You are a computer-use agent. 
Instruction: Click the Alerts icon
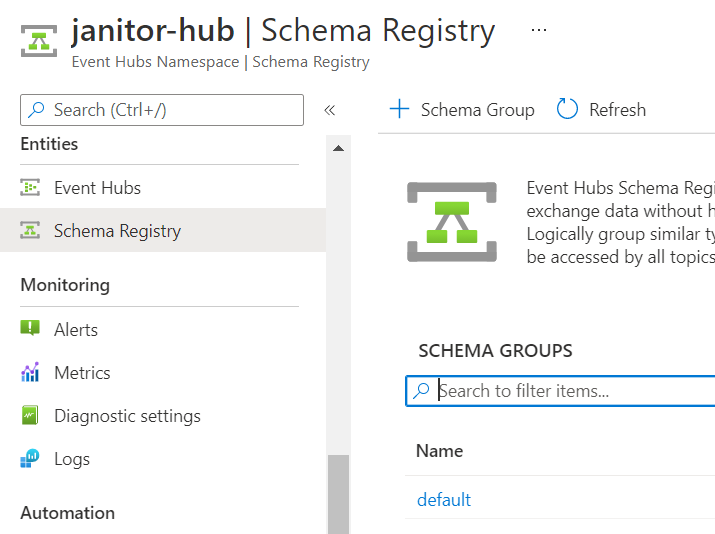(x=30, y=328)
